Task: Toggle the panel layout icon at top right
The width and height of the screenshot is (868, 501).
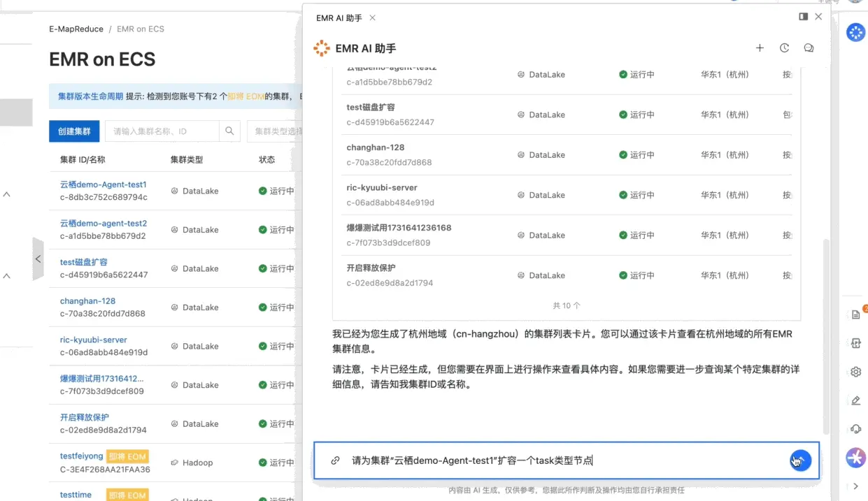Action: click(804, 17)
